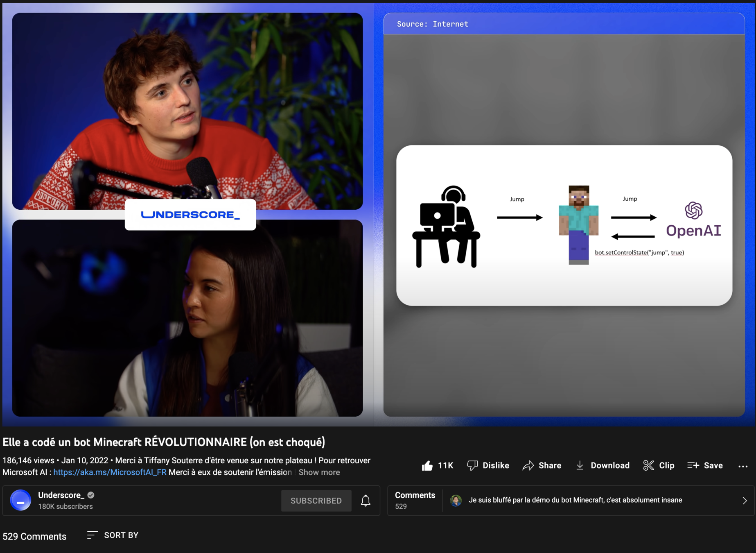Open the three-dot more actions menu
The image size is (756, 553).
coord(743,466)
